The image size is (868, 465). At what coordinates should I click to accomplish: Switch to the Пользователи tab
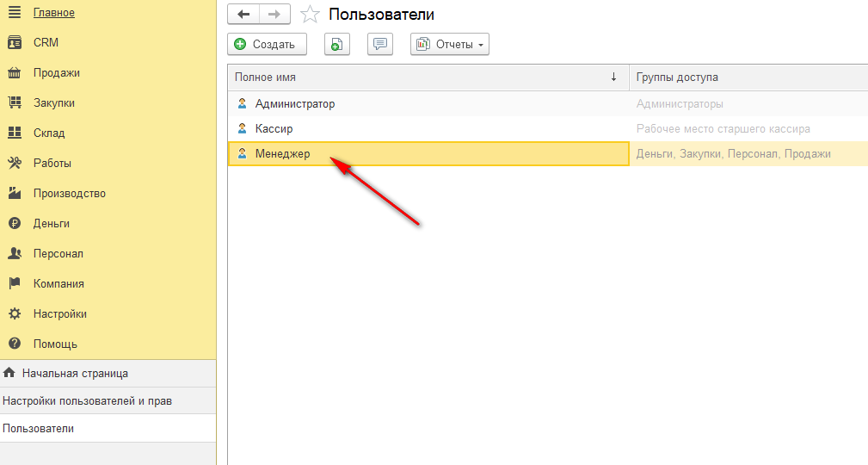tap(108, 429)
